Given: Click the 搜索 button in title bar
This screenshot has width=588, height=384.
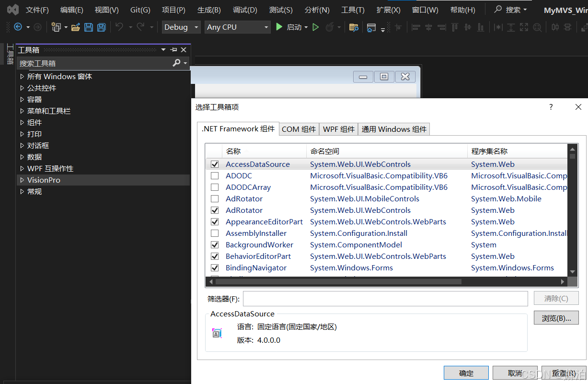Looking at the screenshot, I should (x=511, y=10).
